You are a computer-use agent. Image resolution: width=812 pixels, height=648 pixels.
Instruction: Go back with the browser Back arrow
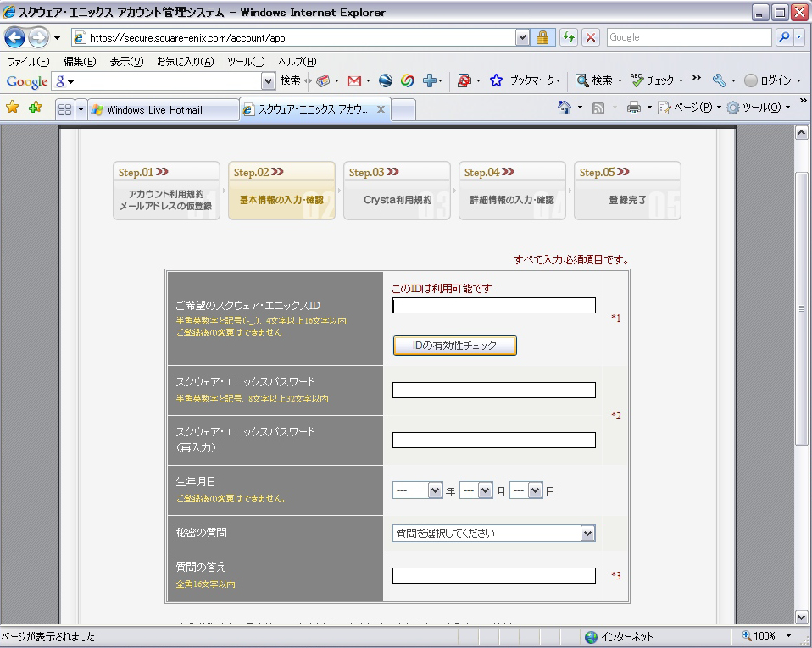(x=14, y=37)
